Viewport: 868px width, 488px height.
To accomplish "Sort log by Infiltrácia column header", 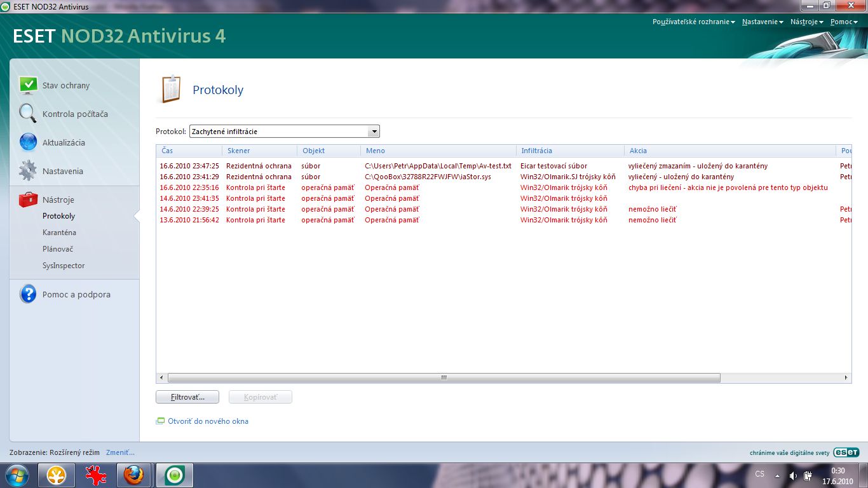I will coord(536,151).
